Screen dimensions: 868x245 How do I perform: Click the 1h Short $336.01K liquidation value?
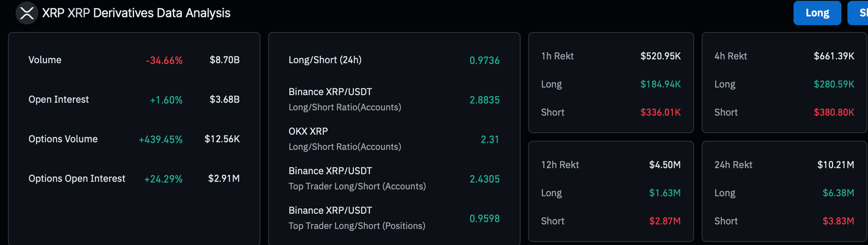660,112
